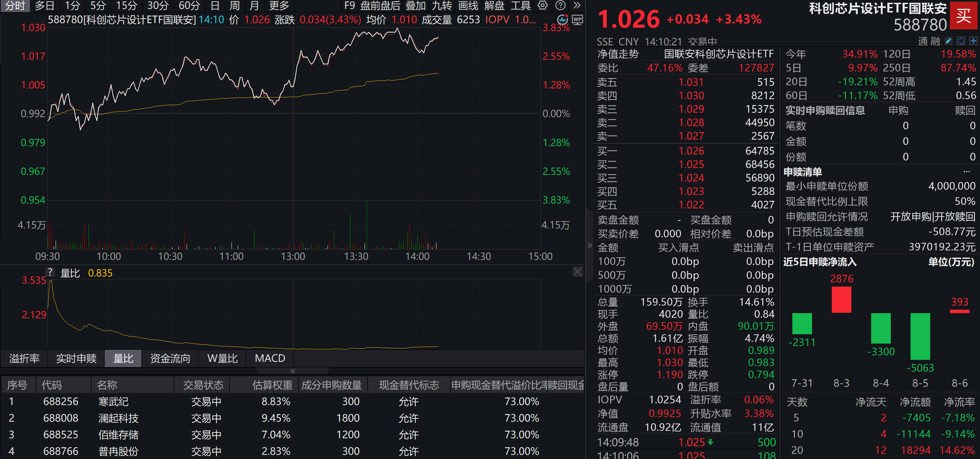This screenshot has width=980, height=459.
Task: Open the 申赎清单 ellipsis more link
Action: [967, 171]
